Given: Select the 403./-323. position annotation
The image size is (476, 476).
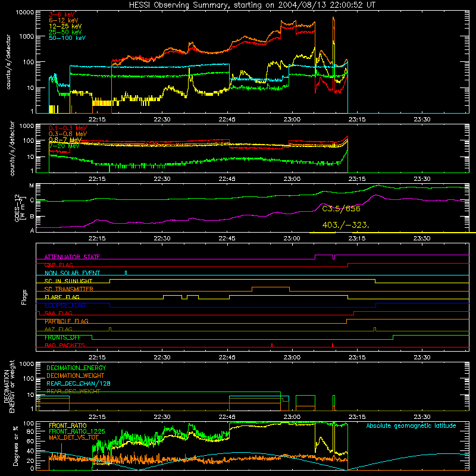Looking at the screenshot, I should click(346, 225).
